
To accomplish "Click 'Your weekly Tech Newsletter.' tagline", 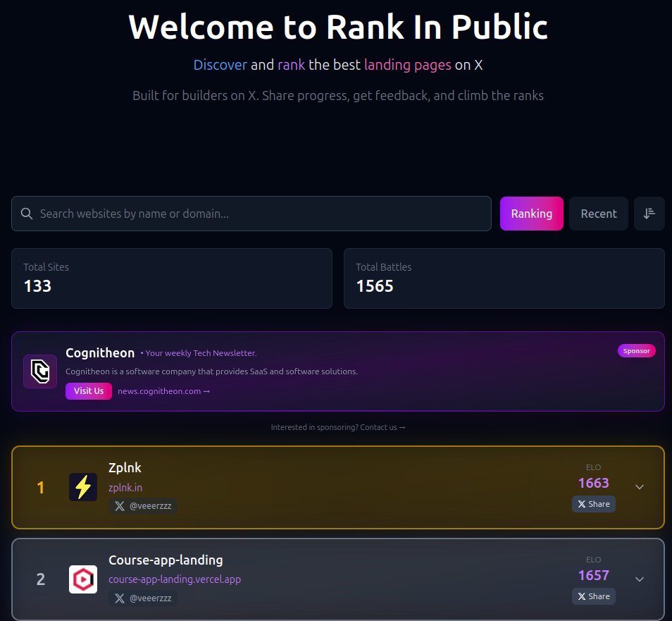I will click(201, 353).
